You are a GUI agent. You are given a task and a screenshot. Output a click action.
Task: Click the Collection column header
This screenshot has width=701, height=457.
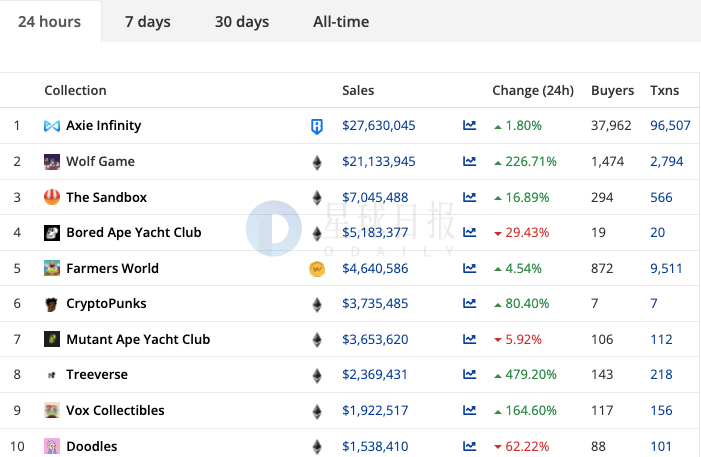[75, 90]
